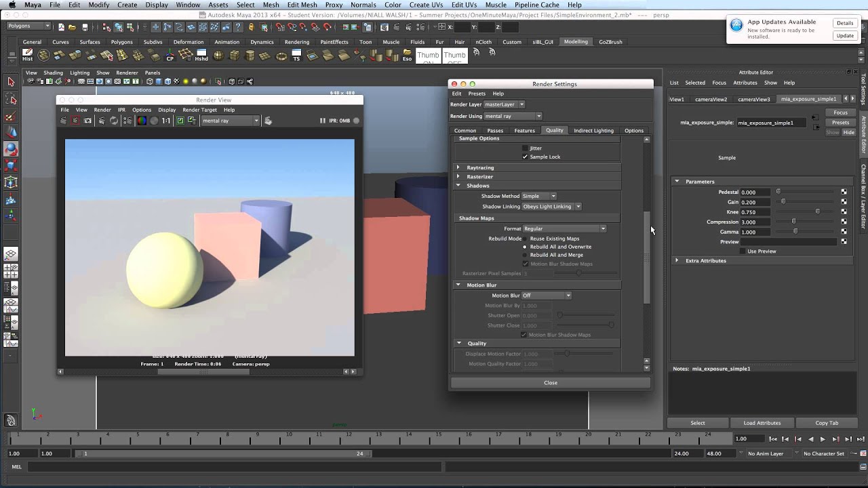Click the CP shelf icon
Viewport: 868px width, 488px height.
pos(170,55)
